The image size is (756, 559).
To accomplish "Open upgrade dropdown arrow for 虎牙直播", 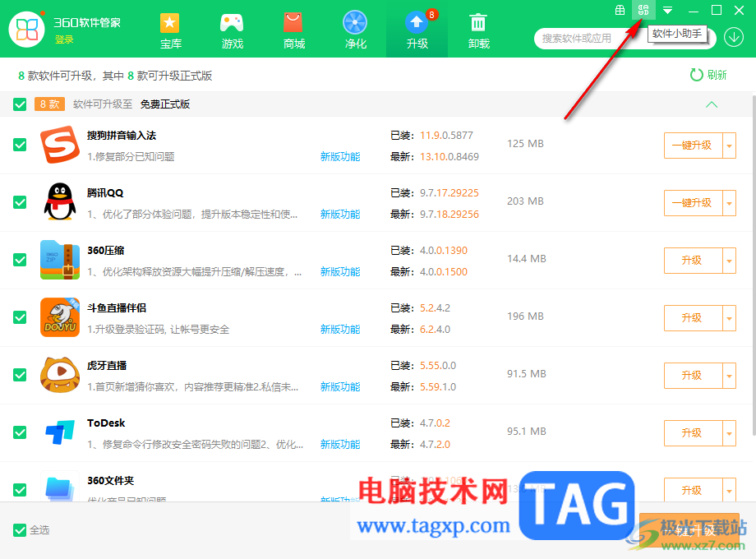I will click(x=730, y=375).
